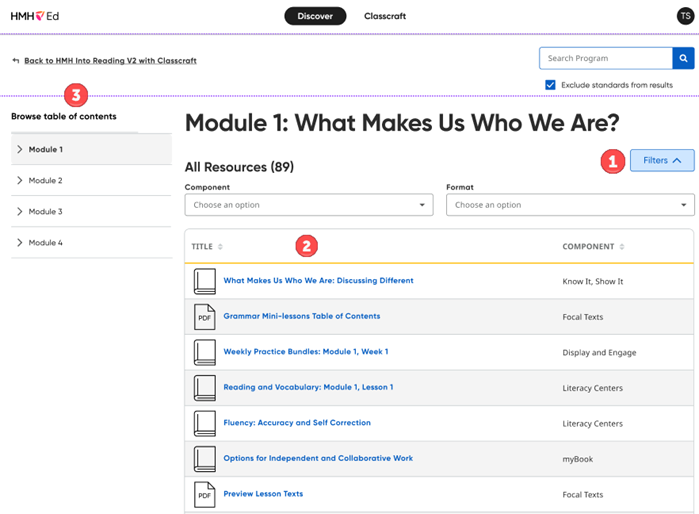Click Focal Texts cell in Grammar Mini-lessons row

[583, 317]
